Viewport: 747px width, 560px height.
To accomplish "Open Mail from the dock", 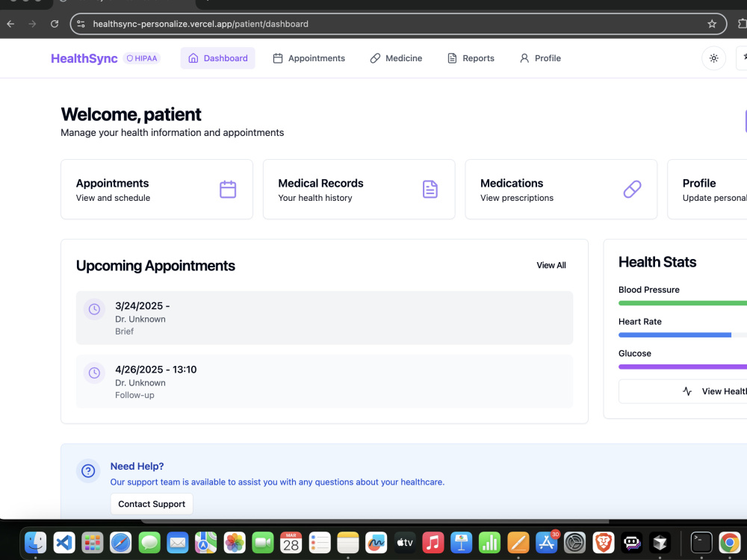I will 178,543.
